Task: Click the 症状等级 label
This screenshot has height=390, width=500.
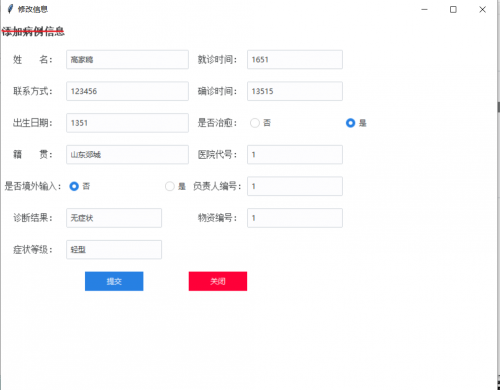Action: click(x=33, y=250)
